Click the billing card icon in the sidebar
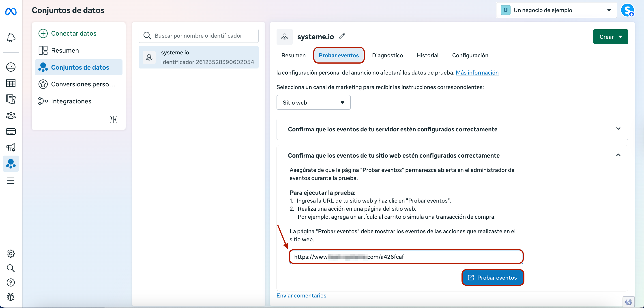This screenshot has height=308, width=644. (11, 131)
